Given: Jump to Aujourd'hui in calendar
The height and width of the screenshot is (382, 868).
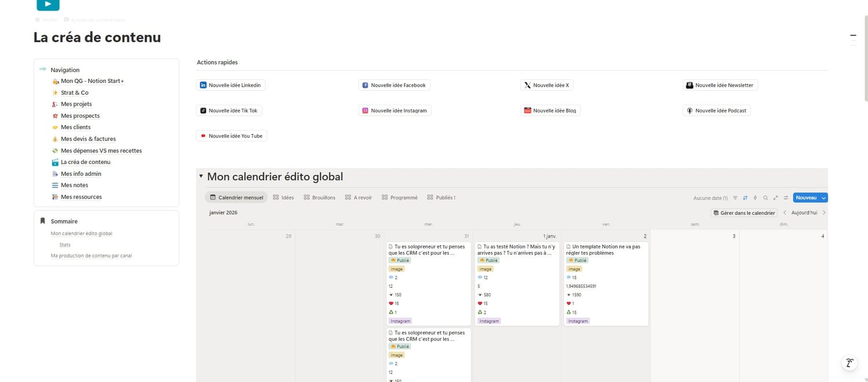Looking at the screenshot, I should pyautogui.click(x=804, y=213).
